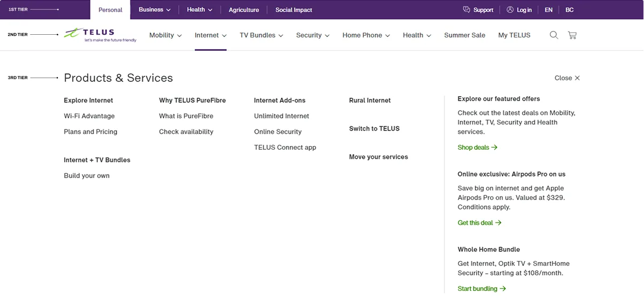This screenshot has width=644, height=307.
Task: Click the Shop deals text
Action: pyautogui.click(x=473, y=147)
